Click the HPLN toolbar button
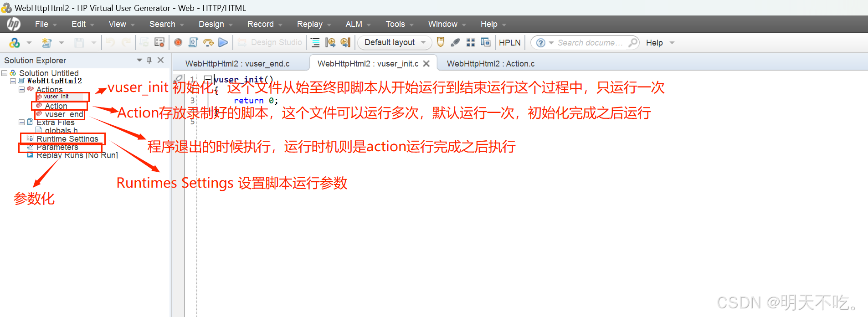 (509, 42)
